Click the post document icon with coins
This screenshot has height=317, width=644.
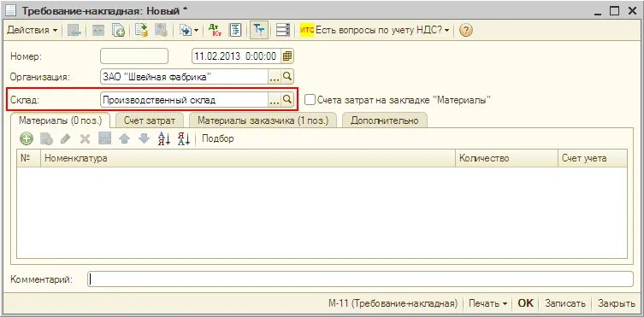[x=141, y=31]
